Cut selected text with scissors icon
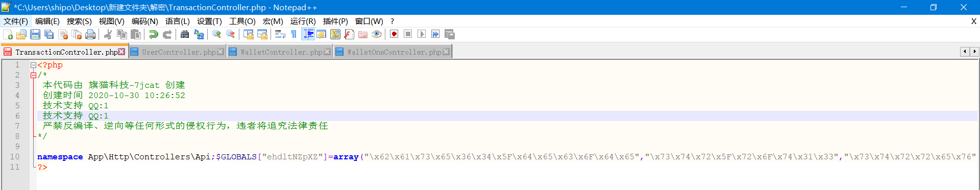 pyautogui.click(x=108, y=34)
